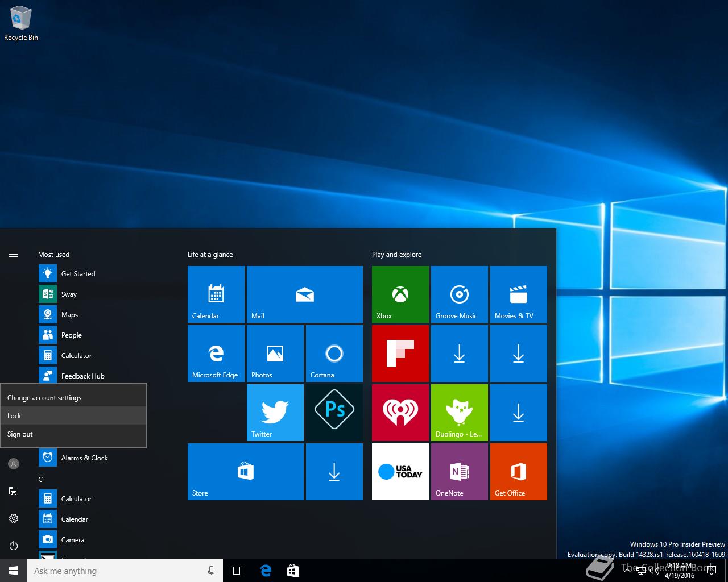728x582 pixels.
Task: Choose Sign out from account menu
Action: 73,434
